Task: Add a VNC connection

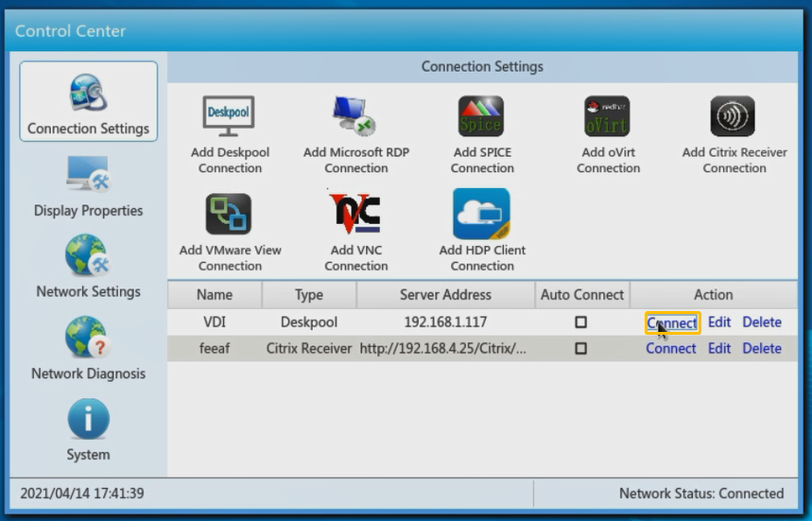Action: (x=356, y=233)
